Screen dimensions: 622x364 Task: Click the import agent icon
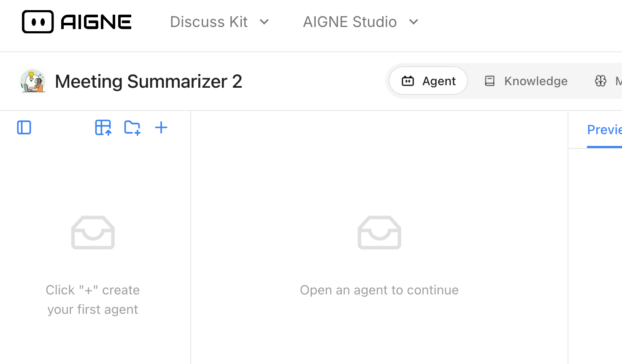click(103, 127)
